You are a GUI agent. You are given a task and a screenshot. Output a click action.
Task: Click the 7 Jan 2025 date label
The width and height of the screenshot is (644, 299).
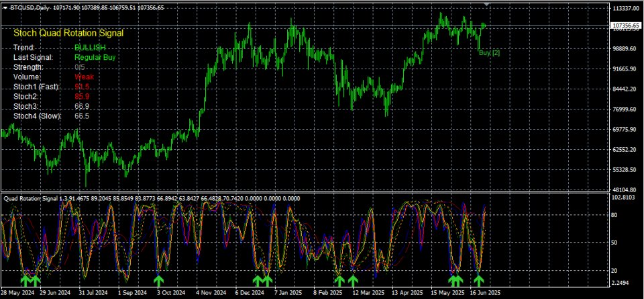coord(288,293)
